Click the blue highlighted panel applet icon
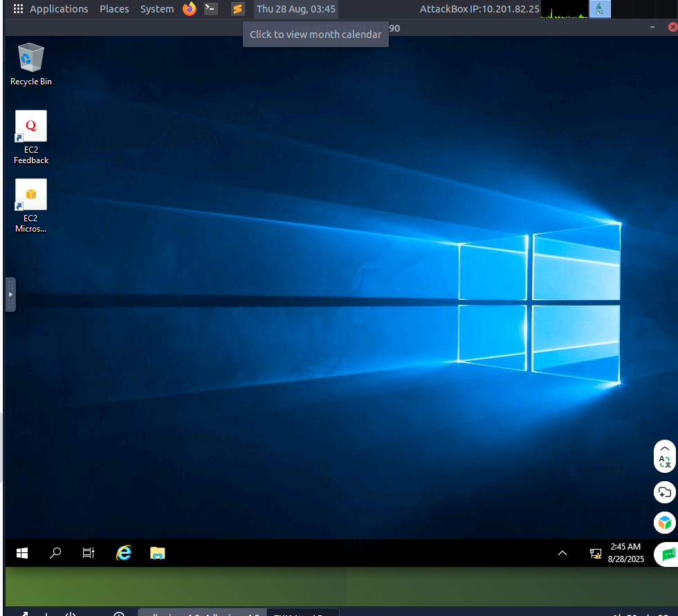This screenshot has width=678, height=616. 600,9
